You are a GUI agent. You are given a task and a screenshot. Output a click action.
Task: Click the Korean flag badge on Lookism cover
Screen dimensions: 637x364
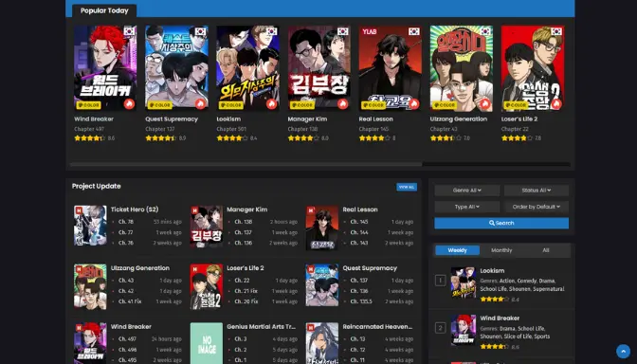(x=271, y=31)
